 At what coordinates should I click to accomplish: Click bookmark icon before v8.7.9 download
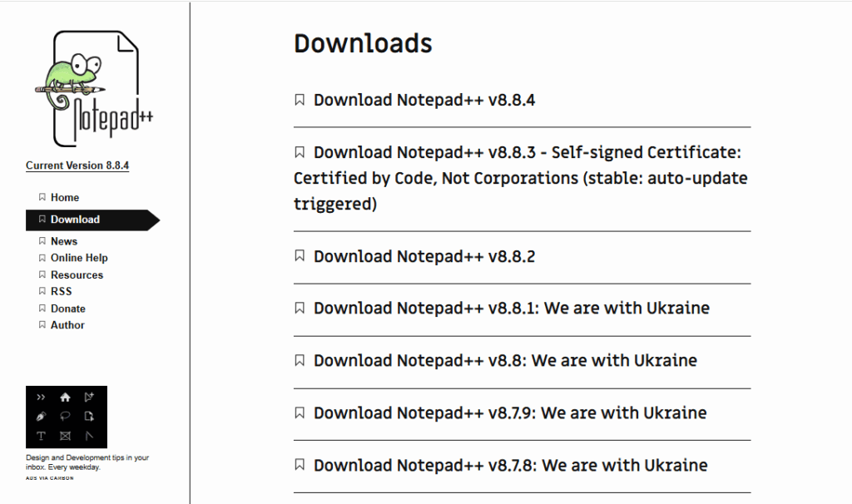[300, 413]
